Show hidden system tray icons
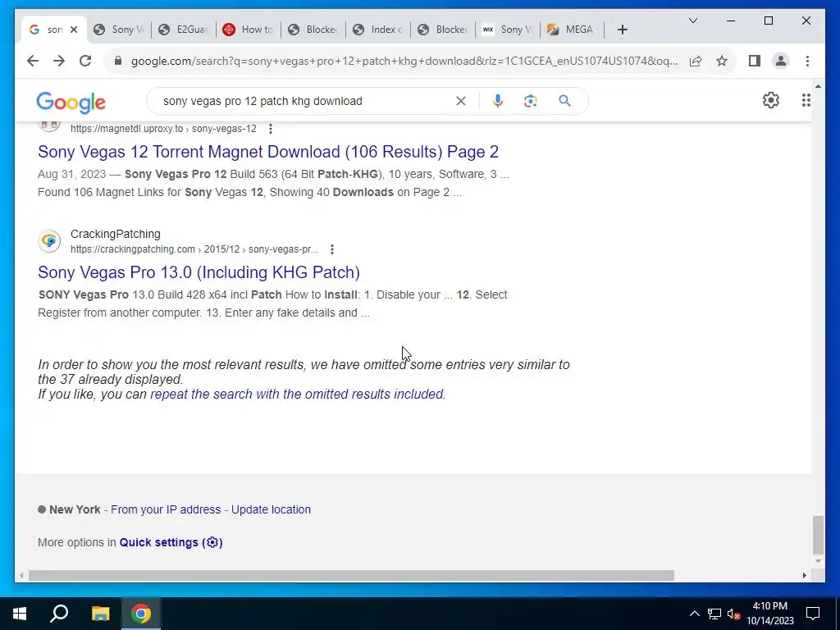 [x=694, y=614]
